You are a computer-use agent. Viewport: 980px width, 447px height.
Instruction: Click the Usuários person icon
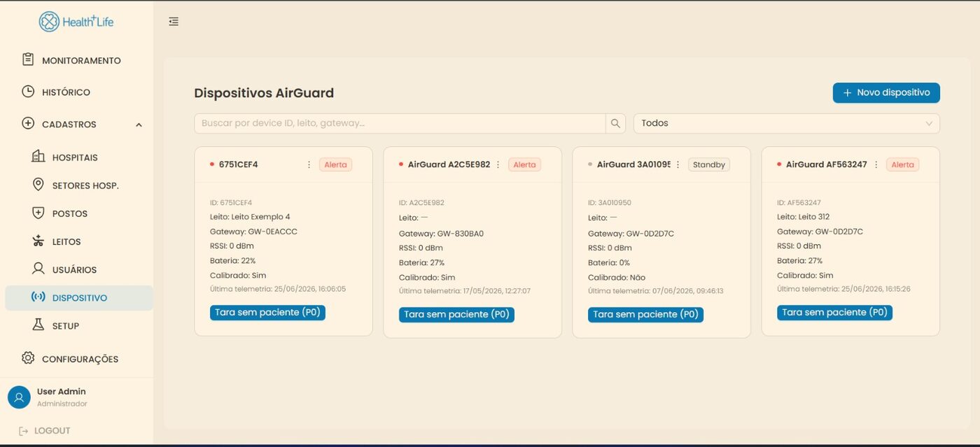click(38, 269)
